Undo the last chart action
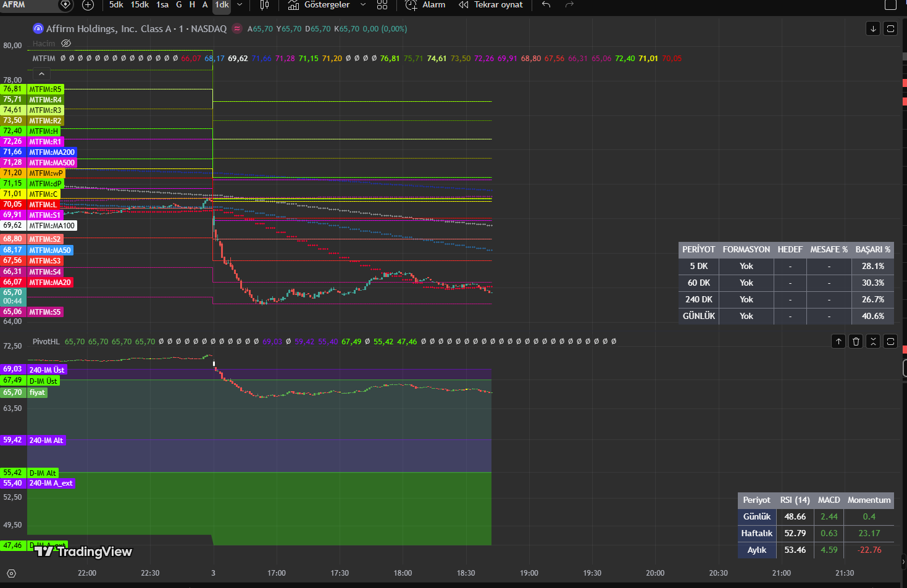The height and width of the screenshot is (588, 907). pos(546,5)
